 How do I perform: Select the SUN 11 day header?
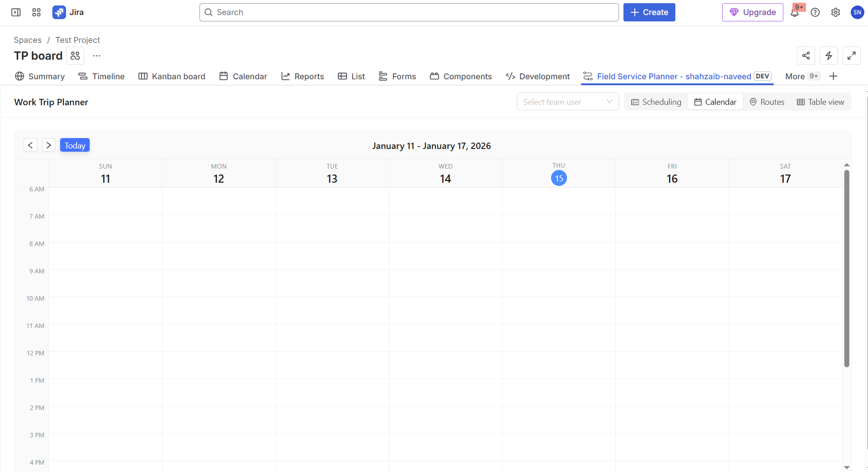pyautogui.click(x=106, y=174)
